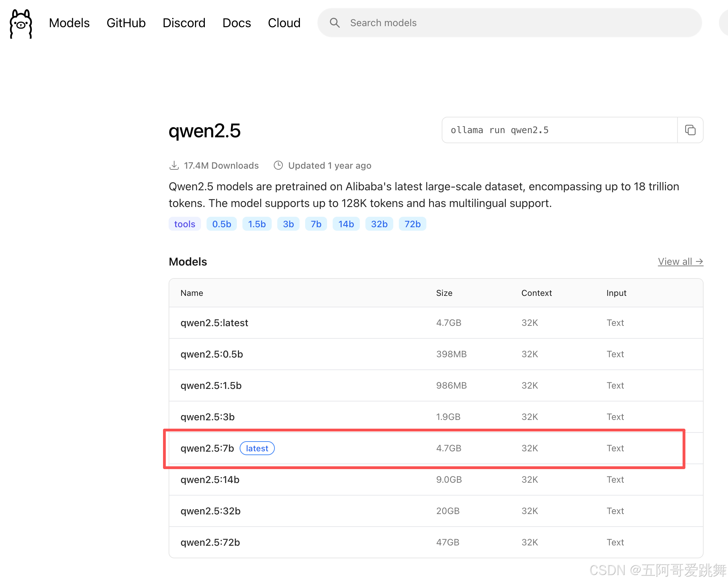Image resolution: width=728 pixels, height=582 pixels.
Task: Select the 0.5b size tag
Action: point(222,224)
